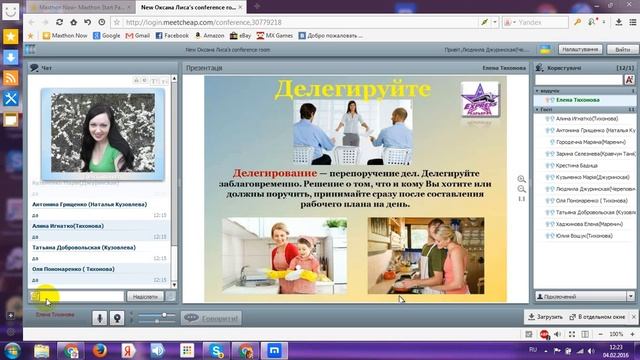
Task: Mute sound via status bar speaker icon
Action: pos(558,334)
